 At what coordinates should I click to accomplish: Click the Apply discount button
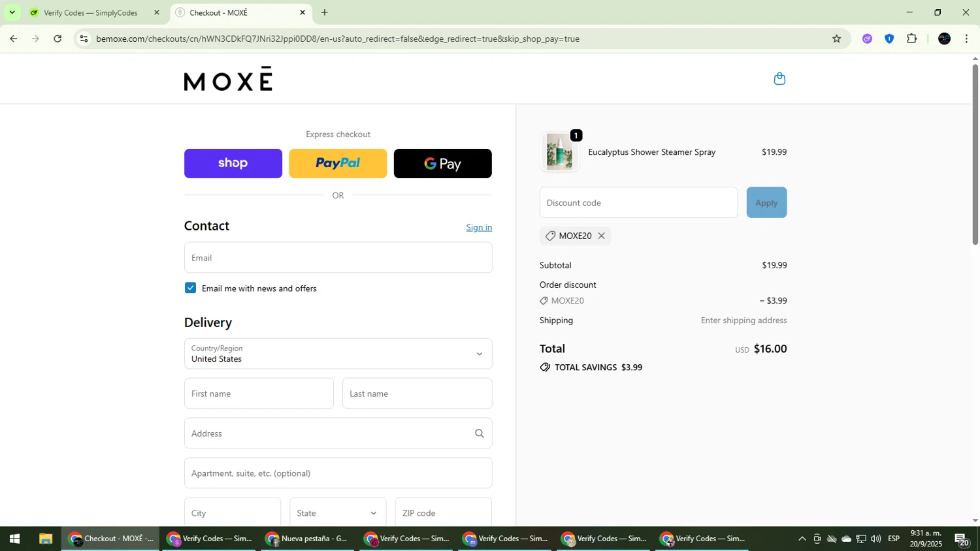point(766,202)
